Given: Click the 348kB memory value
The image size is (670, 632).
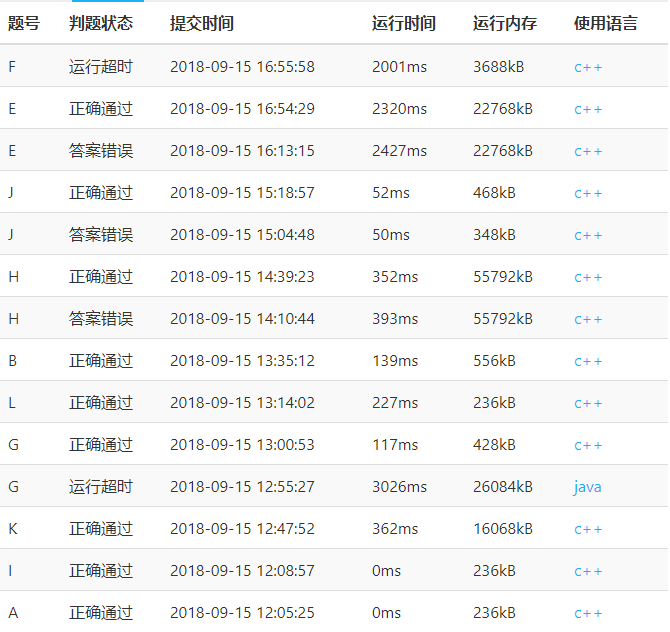Looking at the screenshot, I should [x=494, y=235].
